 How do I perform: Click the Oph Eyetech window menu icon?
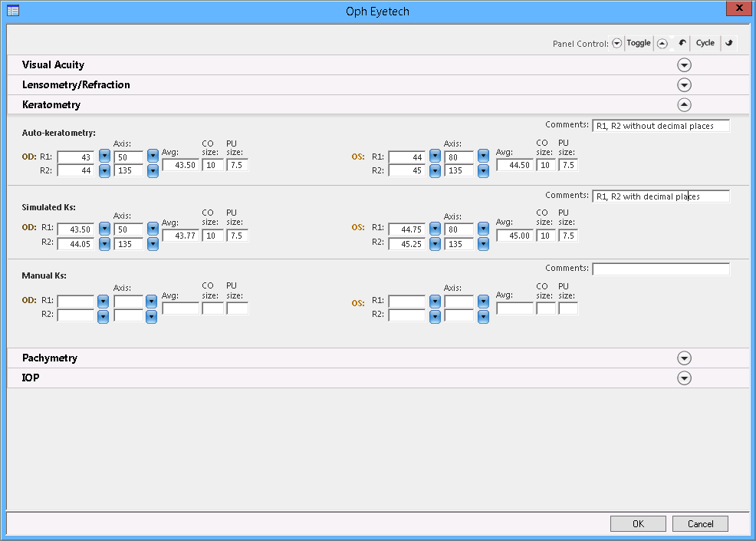click(x=13, y=11)
